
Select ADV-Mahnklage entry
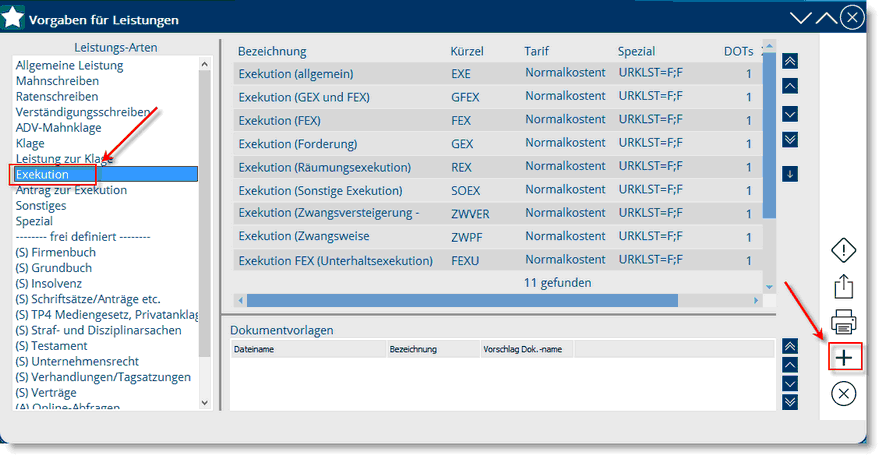(58, 128)
